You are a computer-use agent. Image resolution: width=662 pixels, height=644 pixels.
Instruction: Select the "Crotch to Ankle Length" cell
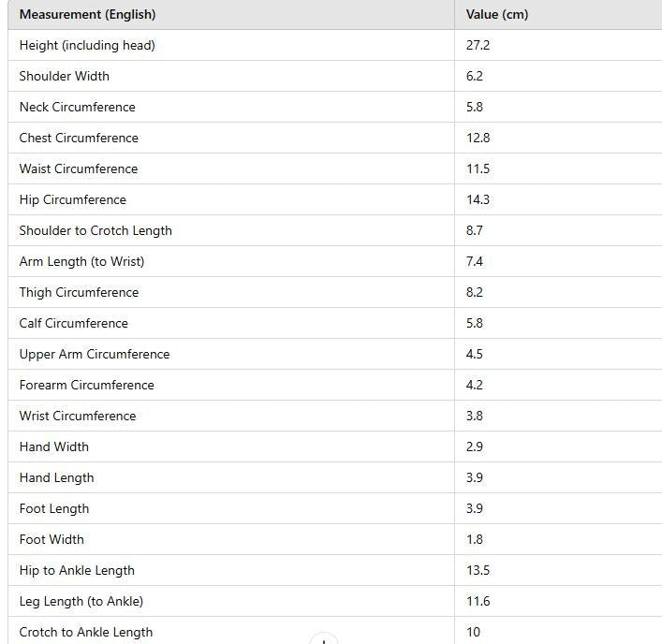coord(86,632)
